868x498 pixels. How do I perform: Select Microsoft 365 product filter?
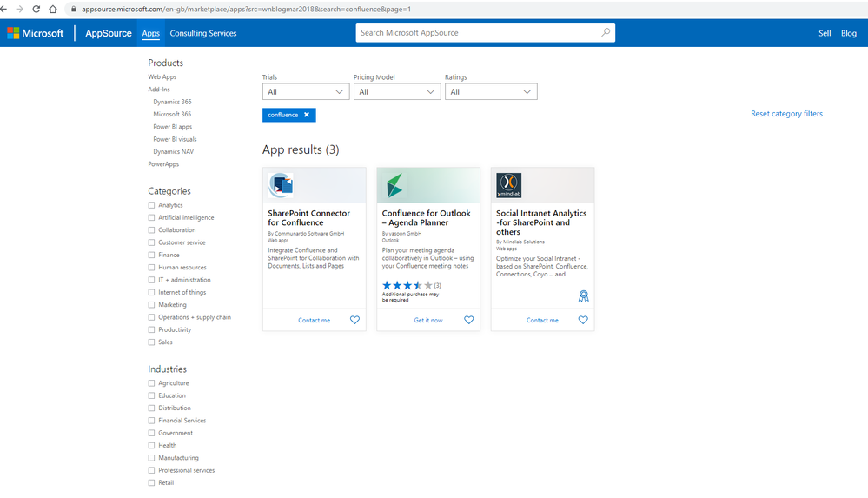point(172,114)
